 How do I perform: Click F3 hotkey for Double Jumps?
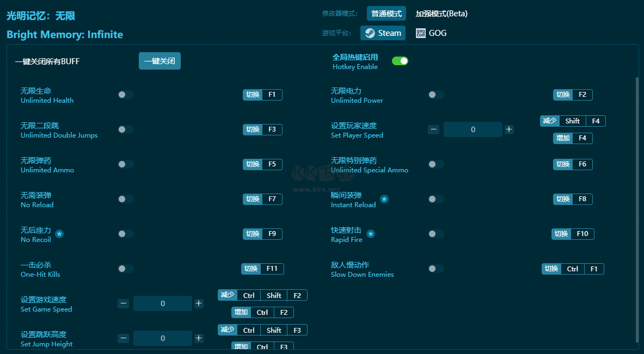click(x=262, y=129)
